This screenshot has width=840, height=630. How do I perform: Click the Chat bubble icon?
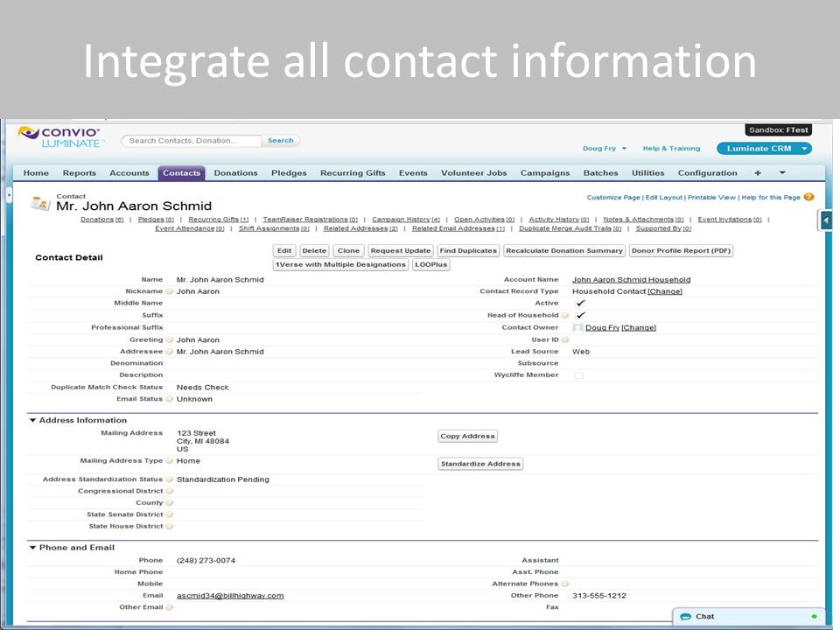(x=685, y=617)
